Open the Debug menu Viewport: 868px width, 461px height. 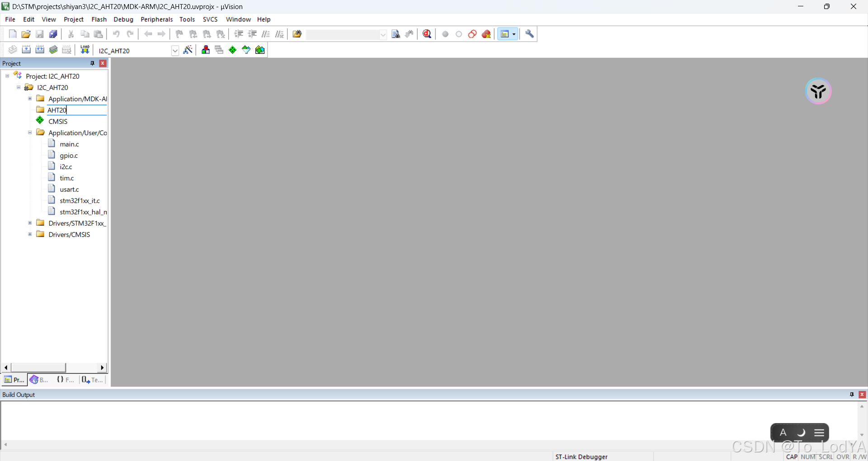123,19
